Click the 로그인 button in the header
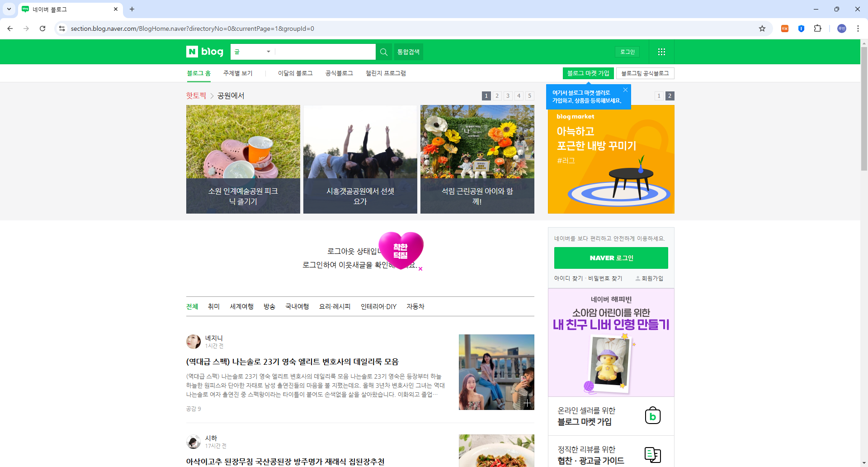 tap(627, 52)
